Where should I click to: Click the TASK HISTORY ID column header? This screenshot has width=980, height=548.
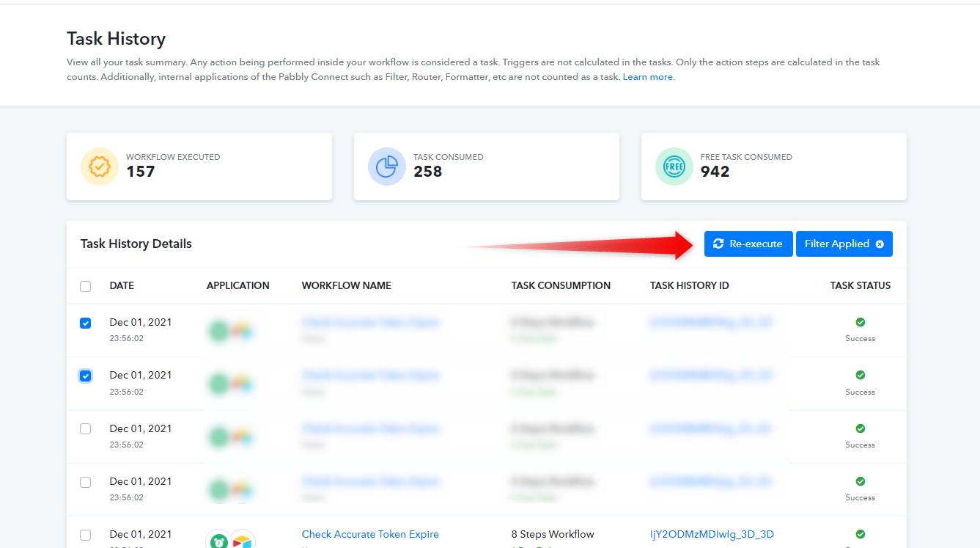pos(690,285)
